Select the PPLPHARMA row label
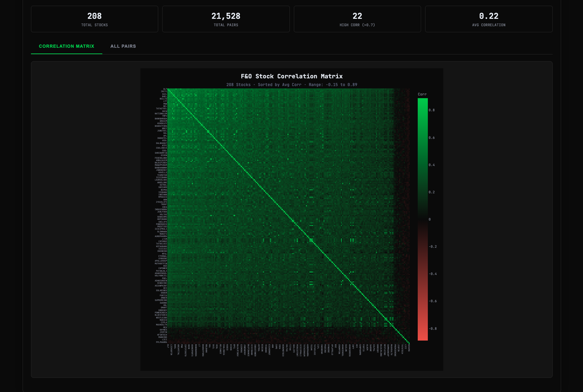Image resolution: width=583 pixels, height=392 pixels. [161, 342]
